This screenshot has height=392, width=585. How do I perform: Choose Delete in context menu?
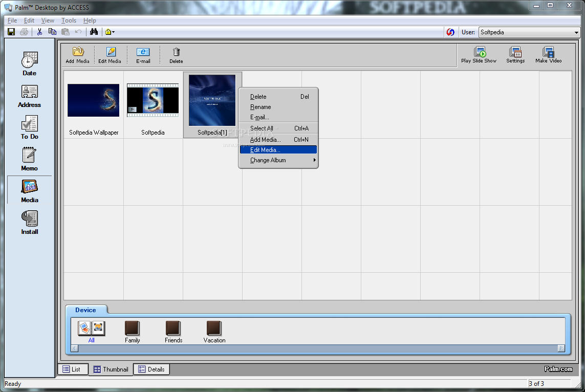[278, 97]
